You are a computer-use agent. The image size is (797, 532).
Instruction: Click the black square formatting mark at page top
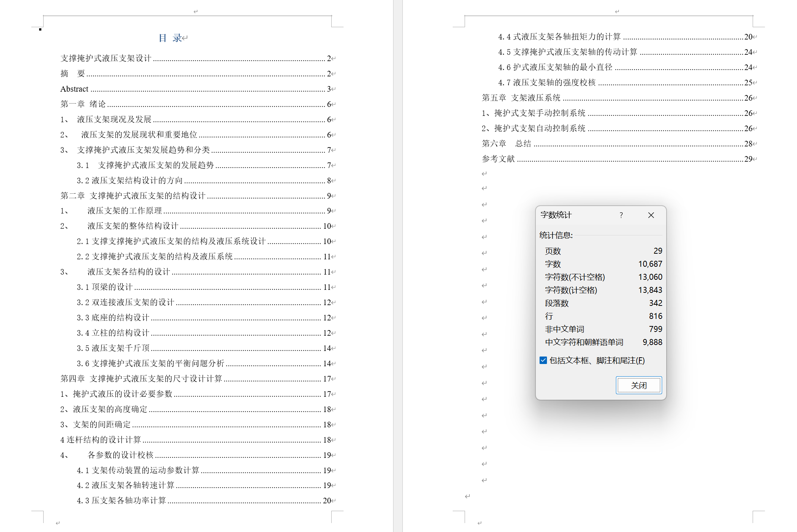coord(39,29)
